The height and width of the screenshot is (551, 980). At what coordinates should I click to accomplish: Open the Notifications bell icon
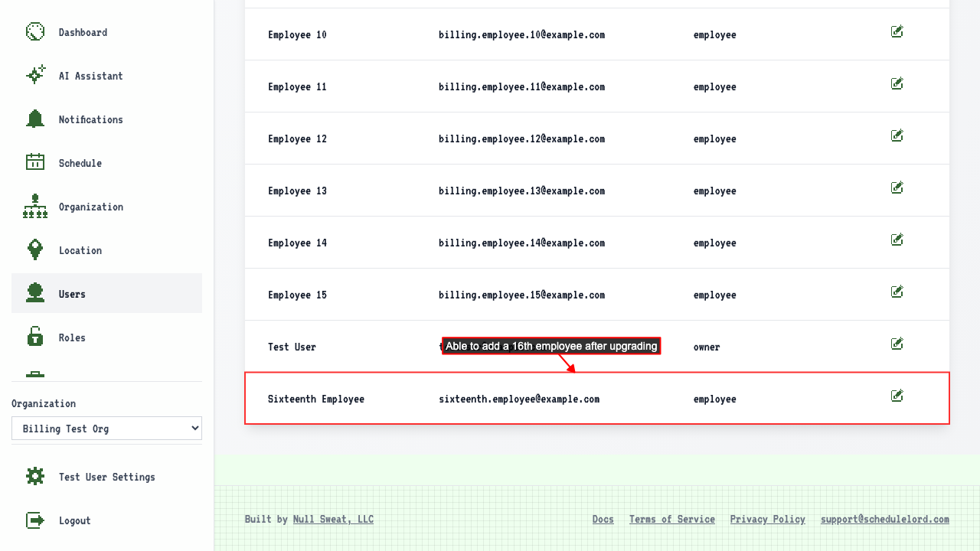tap(35, 119)
